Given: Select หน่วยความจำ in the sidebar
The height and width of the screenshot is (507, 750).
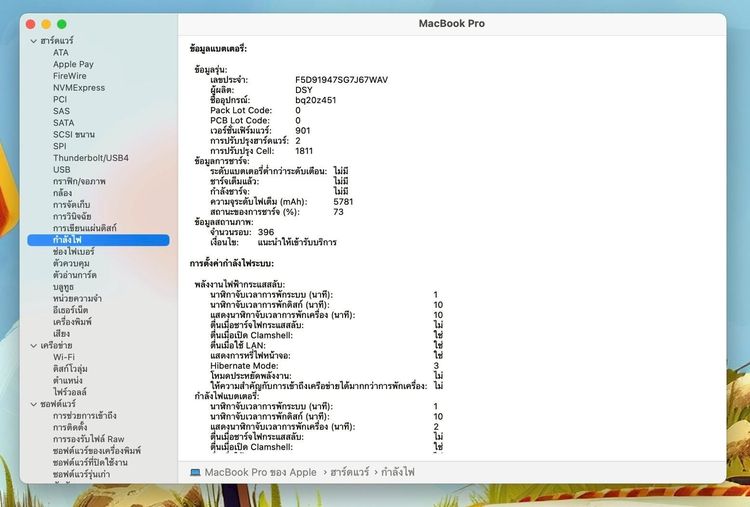Looking at the screenshot, I should 77,298.
